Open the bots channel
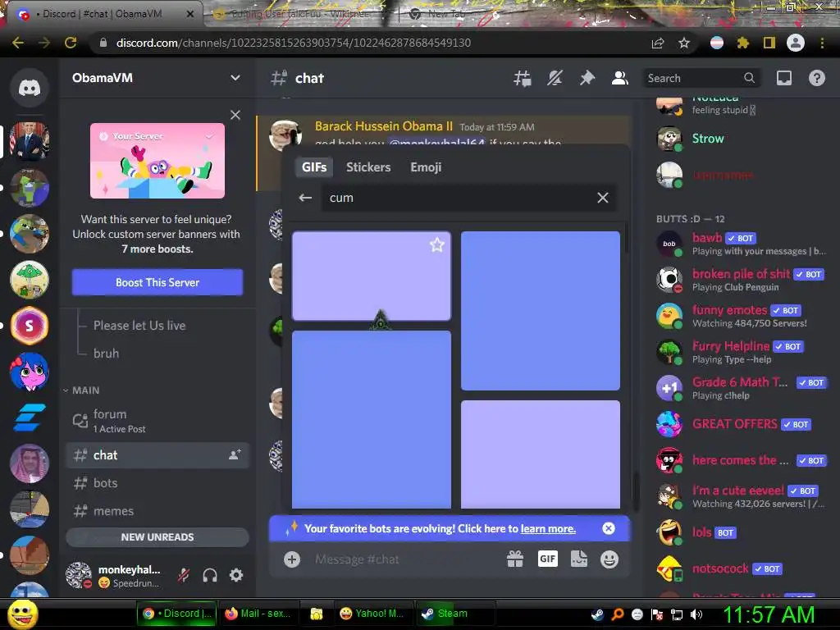Image resolution: width=840 pixels, height=630 pixels. 157,482
